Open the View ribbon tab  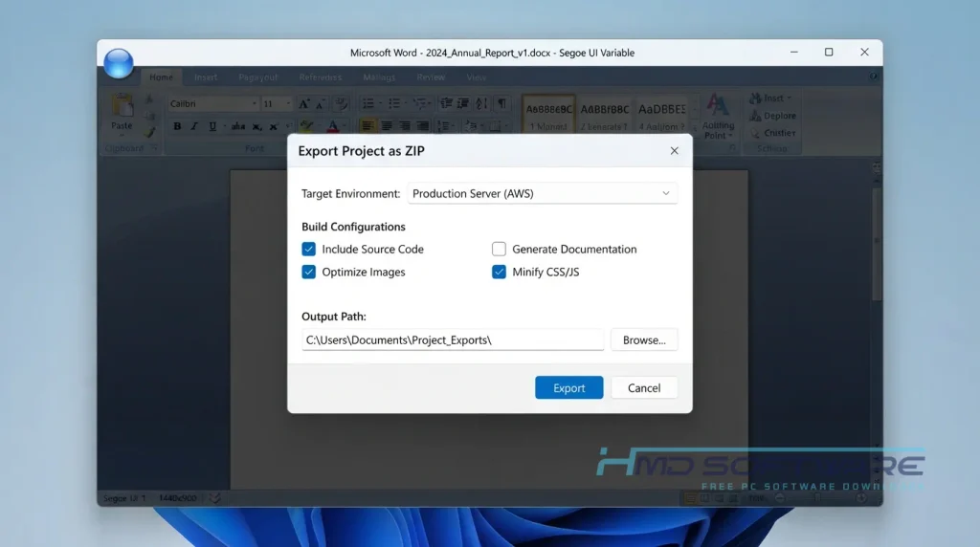coord(477,77)
